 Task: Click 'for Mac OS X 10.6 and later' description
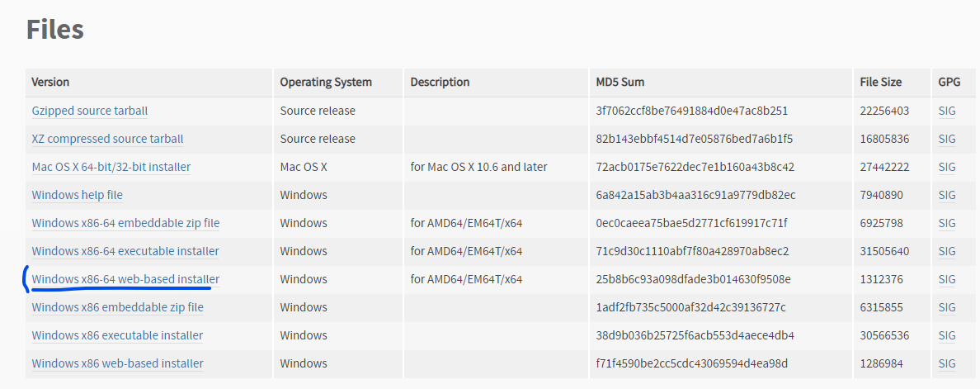(x=478, y=167)
